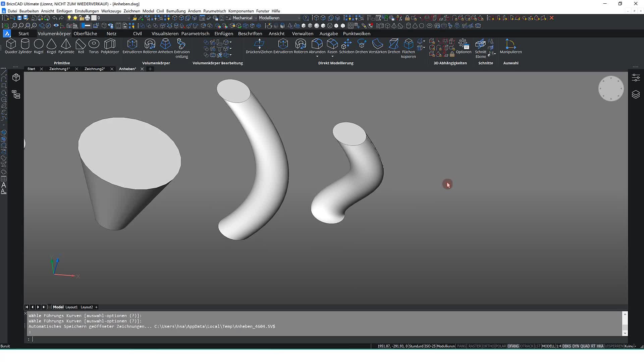Click Extrudieren in Volumenkörper group
The image size is (644, 362).
point(132,46)
